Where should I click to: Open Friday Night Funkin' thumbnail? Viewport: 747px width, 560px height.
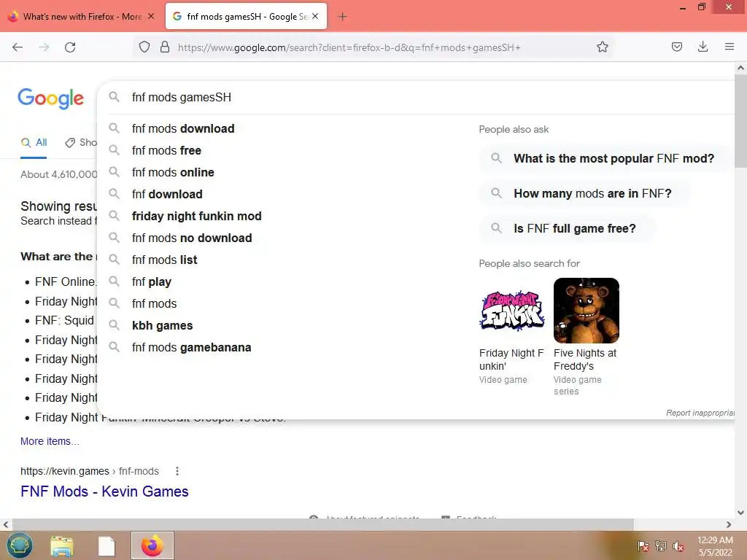511,311
